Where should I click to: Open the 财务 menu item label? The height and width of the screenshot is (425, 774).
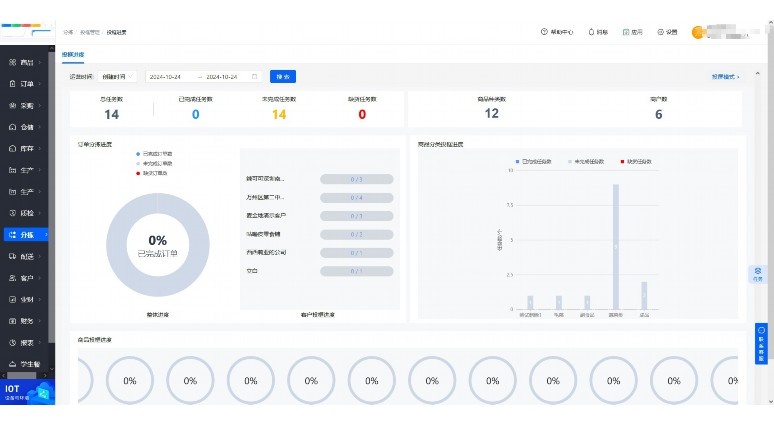pyautogui.click(x=27, y=321)
